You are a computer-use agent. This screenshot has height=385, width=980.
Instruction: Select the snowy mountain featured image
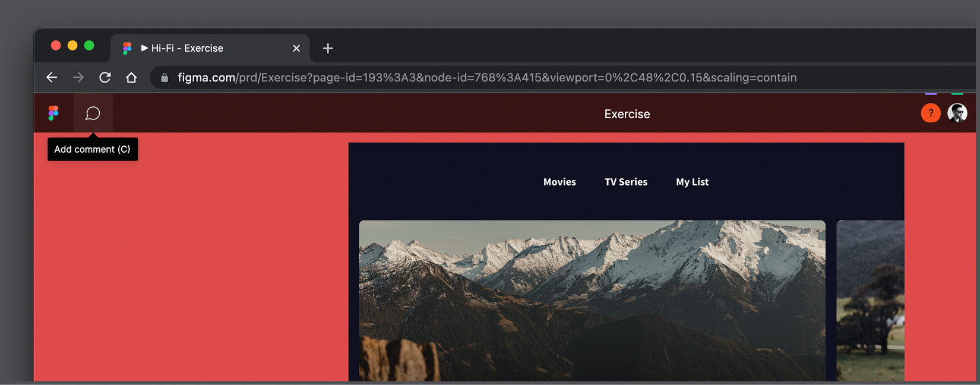pos(592,301)
